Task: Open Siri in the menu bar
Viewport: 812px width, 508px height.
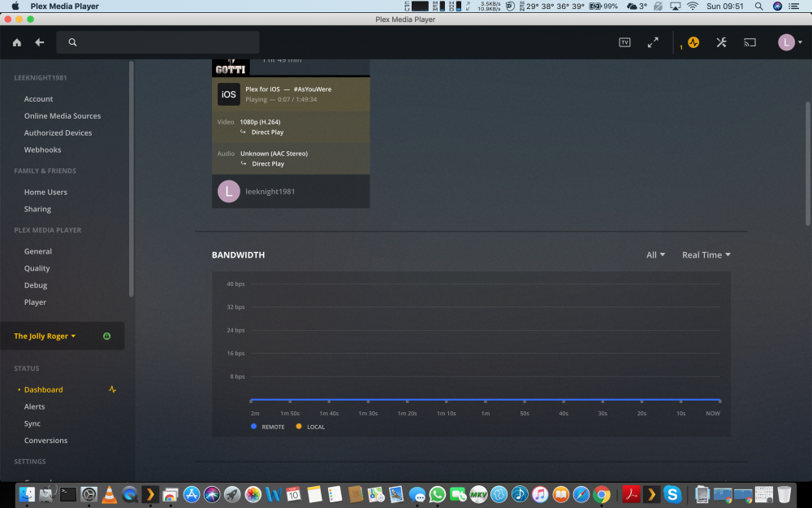Action: pyautogui.click(x=777, y=7)
